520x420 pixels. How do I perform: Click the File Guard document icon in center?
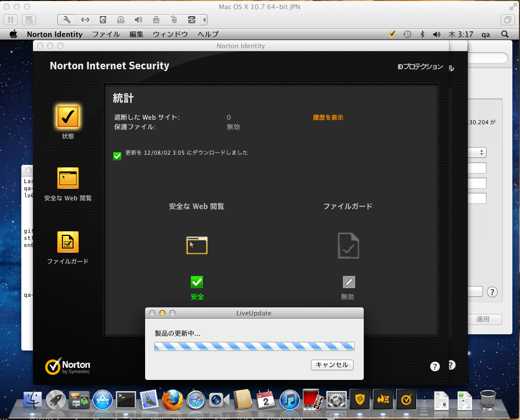coord(348,246)
